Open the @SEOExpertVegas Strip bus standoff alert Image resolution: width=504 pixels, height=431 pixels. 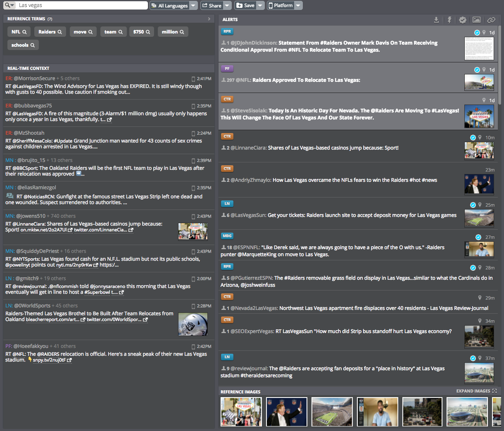tap(364, 331)
